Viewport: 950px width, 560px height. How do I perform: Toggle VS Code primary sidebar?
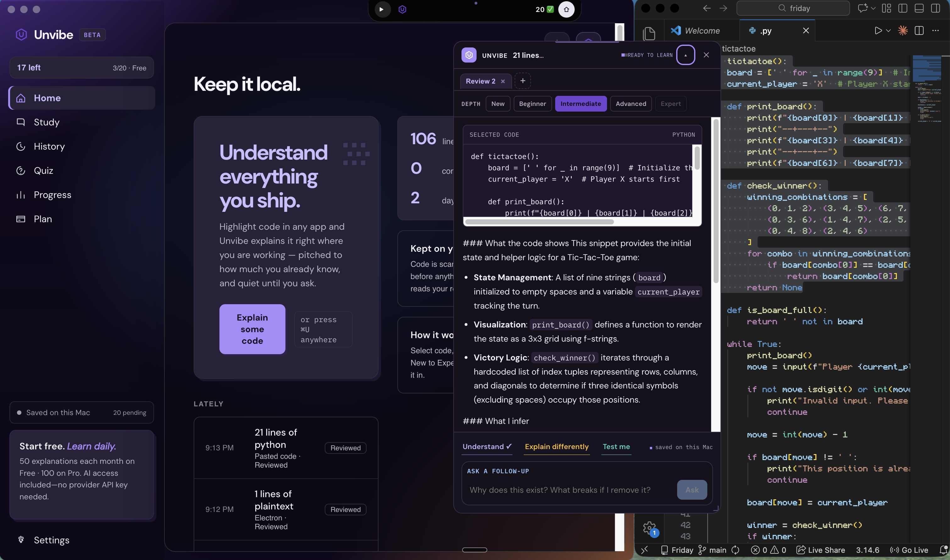pyautogui.click(x=903, y=8)
